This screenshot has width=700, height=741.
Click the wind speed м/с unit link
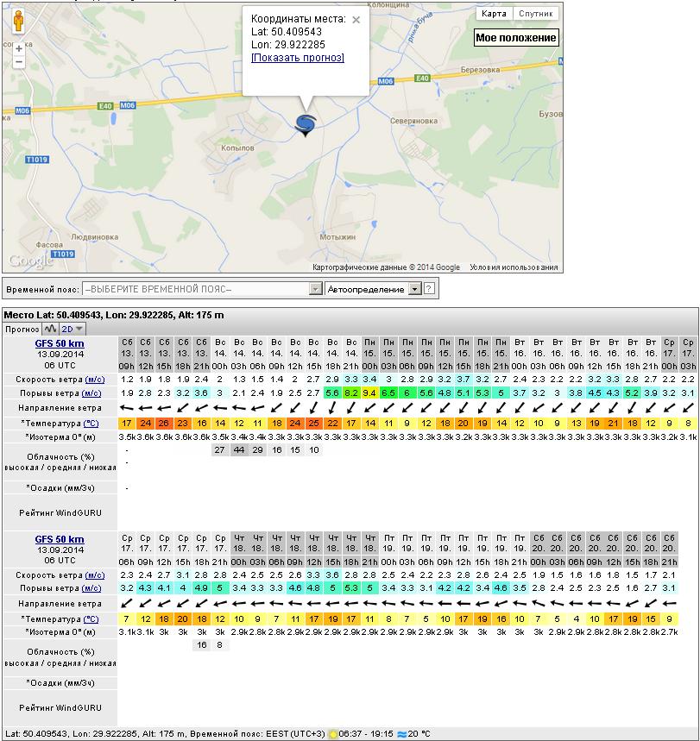(x=93, y=379)
